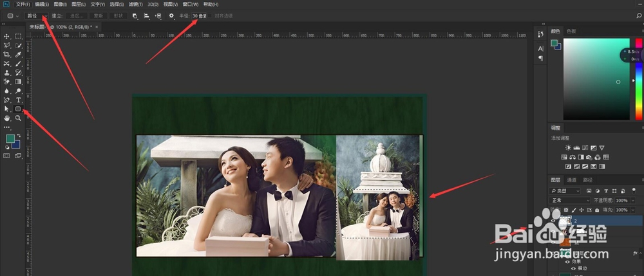Open the 滤镜(T) menu
644x276 pixels.
click(135, 5)
